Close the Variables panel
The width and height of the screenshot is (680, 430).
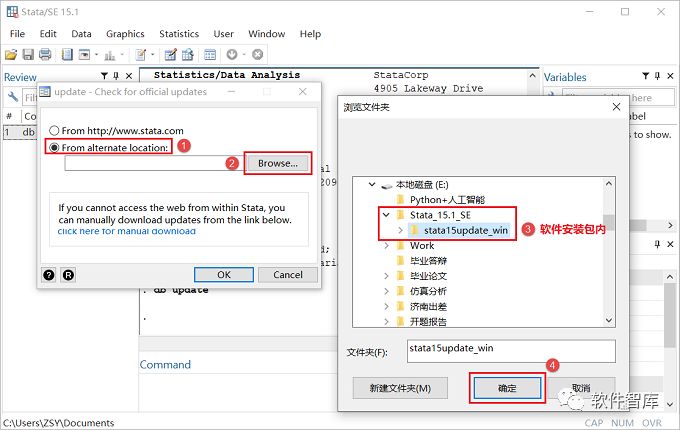[x=670, y=76]
